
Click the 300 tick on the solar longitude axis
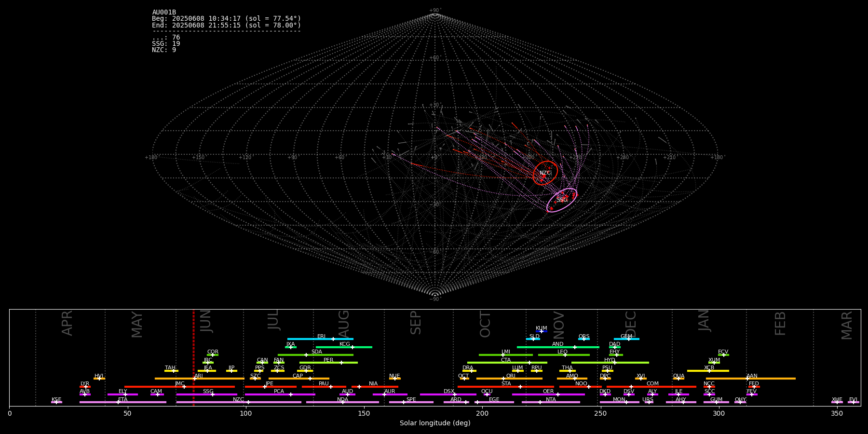pyautogui.click(x=719, y=413)
